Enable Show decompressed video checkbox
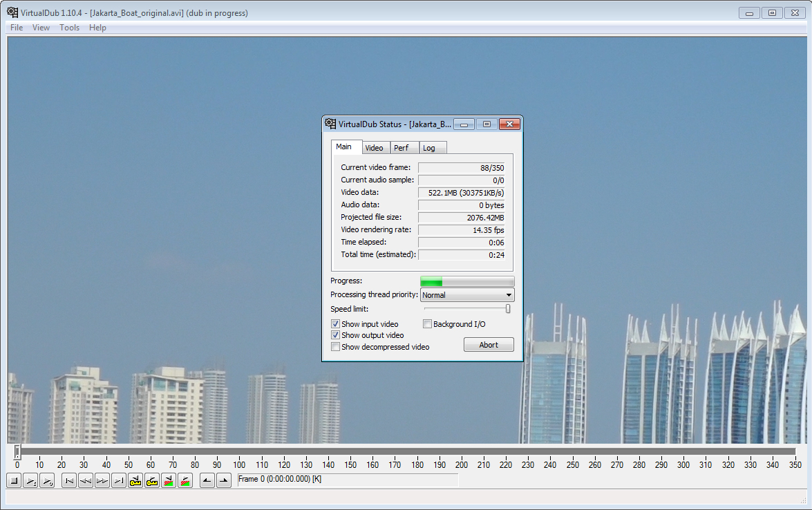The image size is (812, 510). 335,347
